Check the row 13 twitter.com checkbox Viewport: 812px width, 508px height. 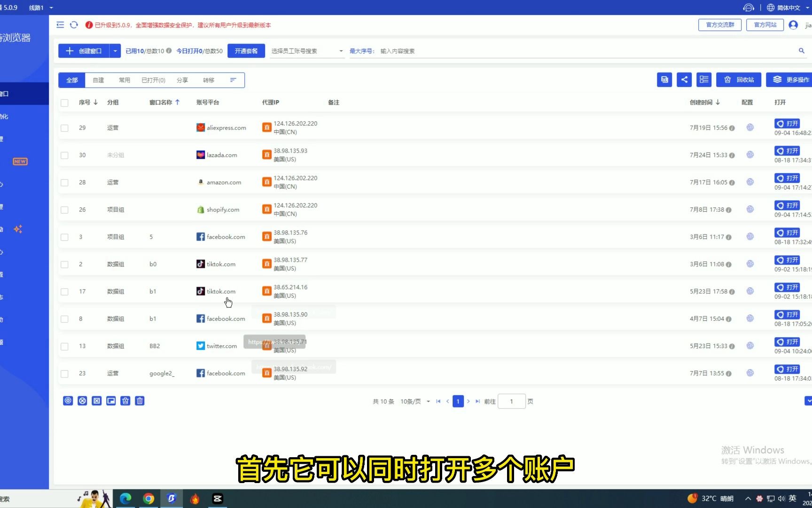point(64,346)
